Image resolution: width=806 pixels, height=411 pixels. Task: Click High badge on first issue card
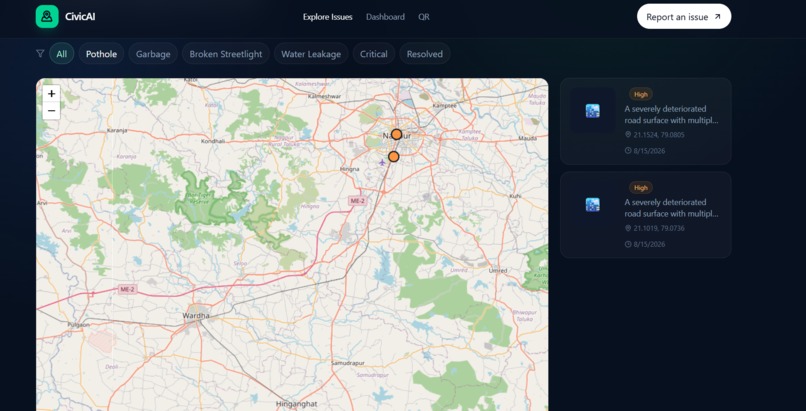point(641,94)
